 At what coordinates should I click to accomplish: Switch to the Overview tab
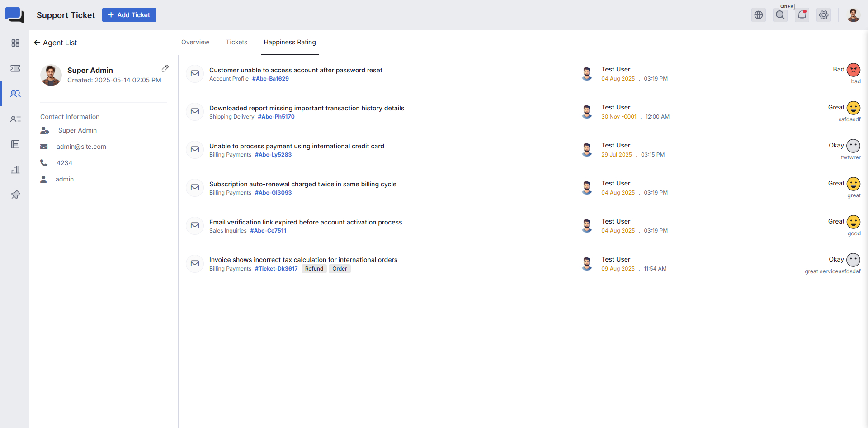pos(195,42)
